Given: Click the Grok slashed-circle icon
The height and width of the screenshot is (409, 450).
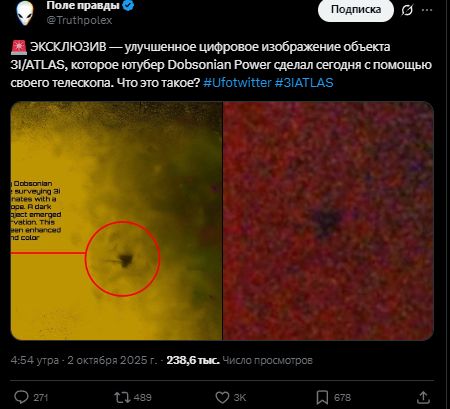Looking at the screenshot, I should (x=407, y=10).
